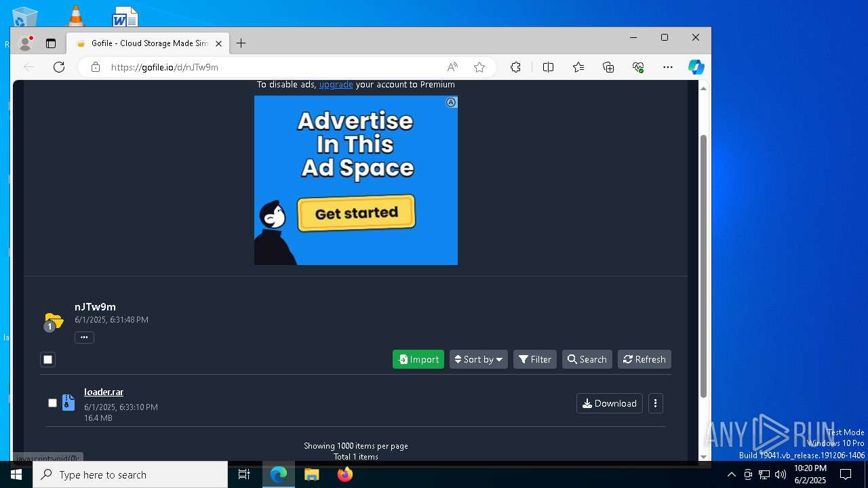Open network status tray icon

coord(764,474)
